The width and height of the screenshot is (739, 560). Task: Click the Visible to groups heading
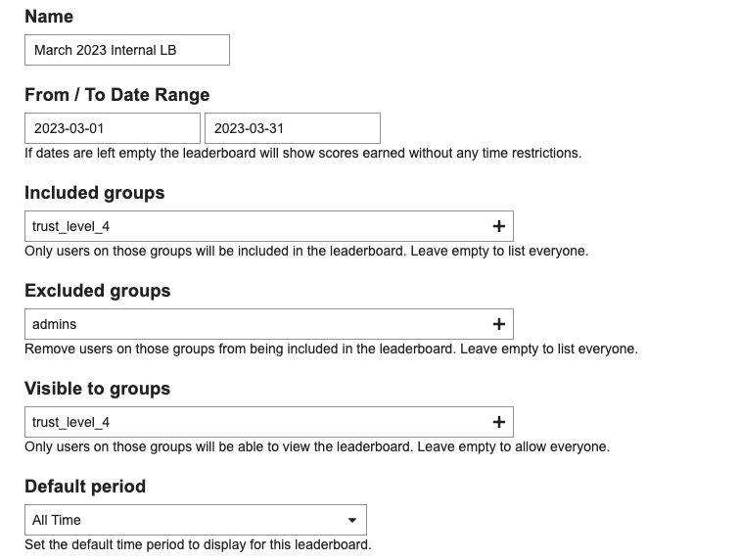[x=98, y=389]
